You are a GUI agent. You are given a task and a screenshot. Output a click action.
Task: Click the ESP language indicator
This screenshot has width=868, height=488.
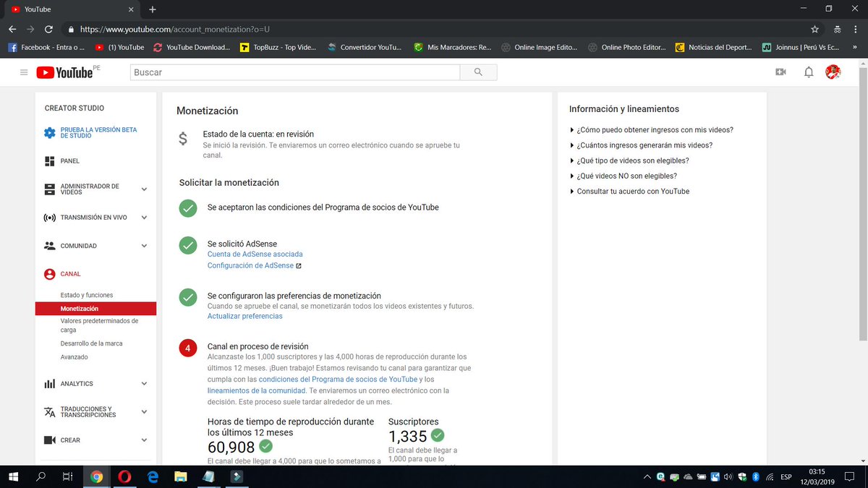click(785, 476)
